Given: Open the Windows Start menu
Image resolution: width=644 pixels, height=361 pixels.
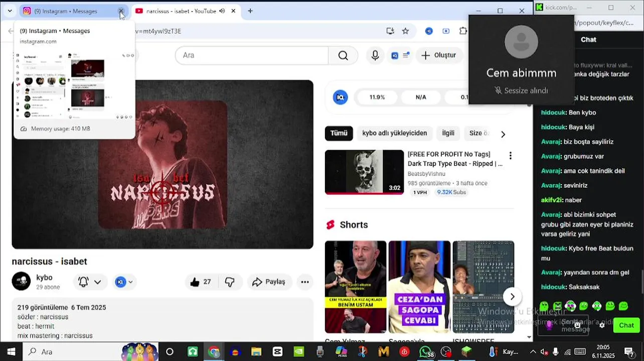Looking at the screenshot, I should [x=11, y=352].
